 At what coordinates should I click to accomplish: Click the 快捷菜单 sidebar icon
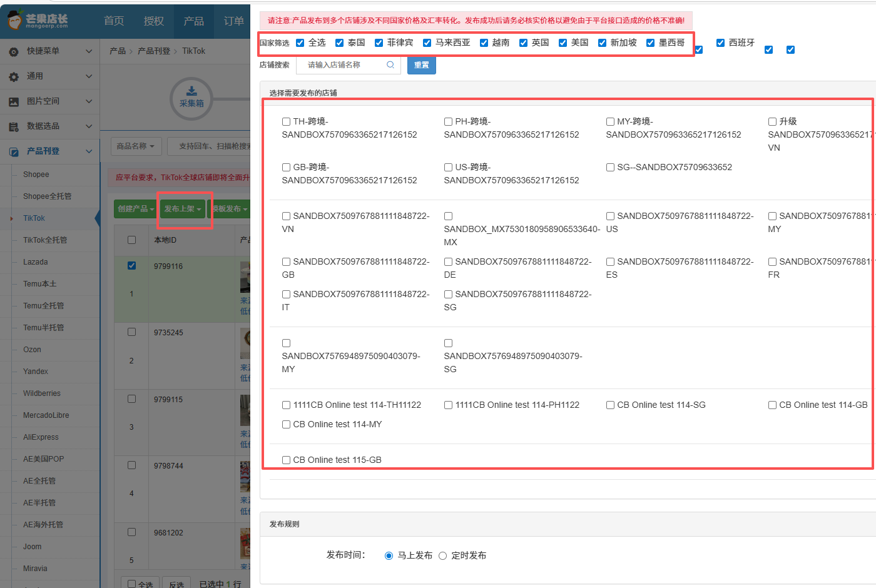pos(14,51)
